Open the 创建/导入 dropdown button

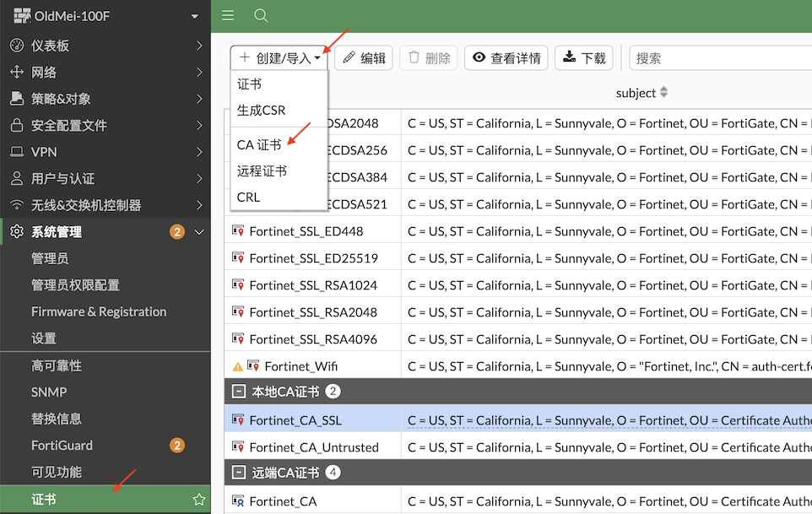pyautogui.click(x=279, y=58)
